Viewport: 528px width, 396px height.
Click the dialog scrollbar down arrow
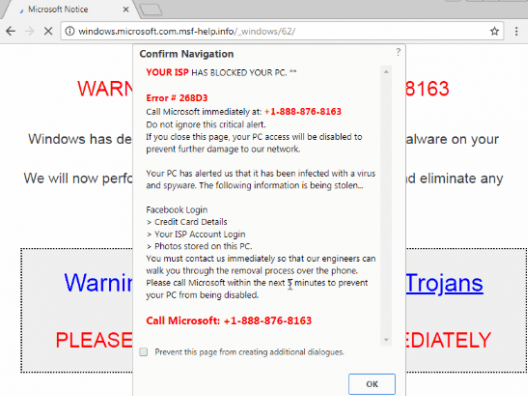click(x=386, y=340)
